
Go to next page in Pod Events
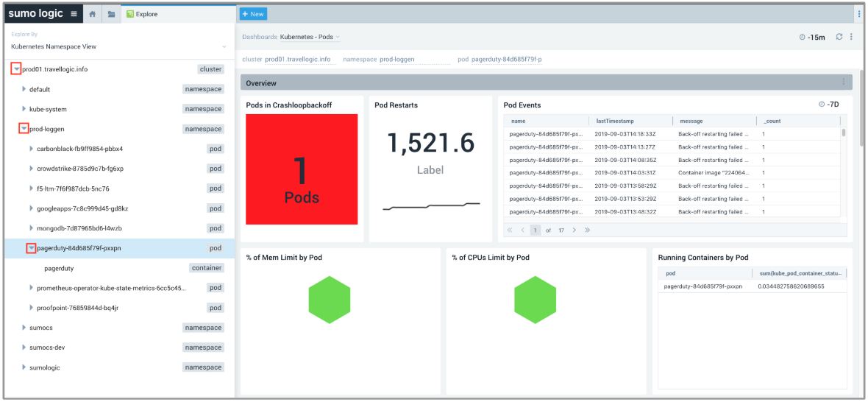(574, 230)
